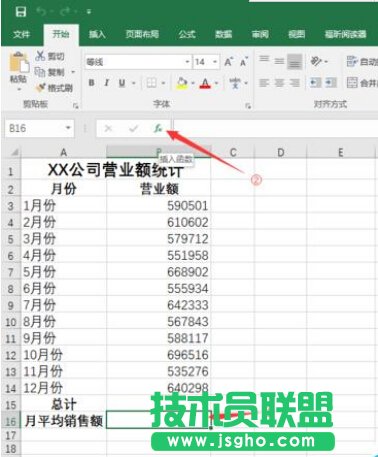
Task: Open the 福昕阅读器 ribbon tab
Action: (x=346, y=34)
